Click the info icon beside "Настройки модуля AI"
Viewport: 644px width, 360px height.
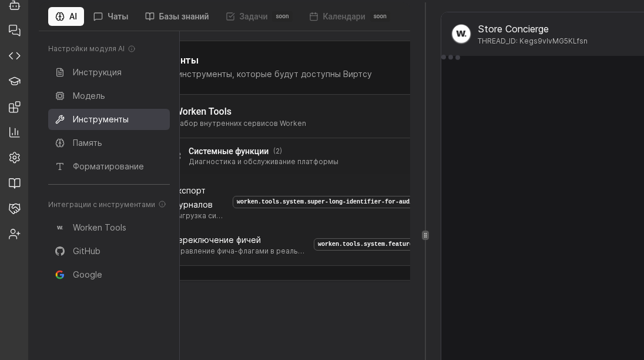[x=132, y=49]
